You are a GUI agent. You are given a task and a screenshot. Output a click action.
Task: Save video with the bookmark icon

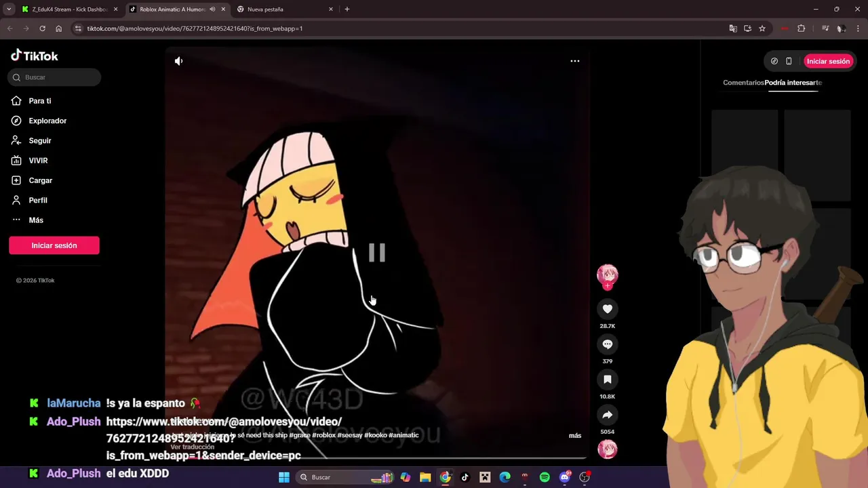(608, 380)
